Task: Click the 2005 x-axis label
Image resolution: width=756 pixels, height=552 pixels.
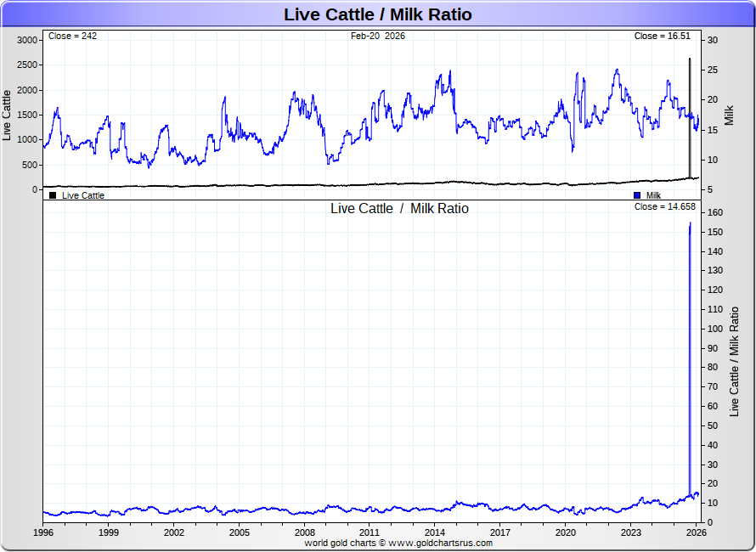Action: tap(240, 532)
